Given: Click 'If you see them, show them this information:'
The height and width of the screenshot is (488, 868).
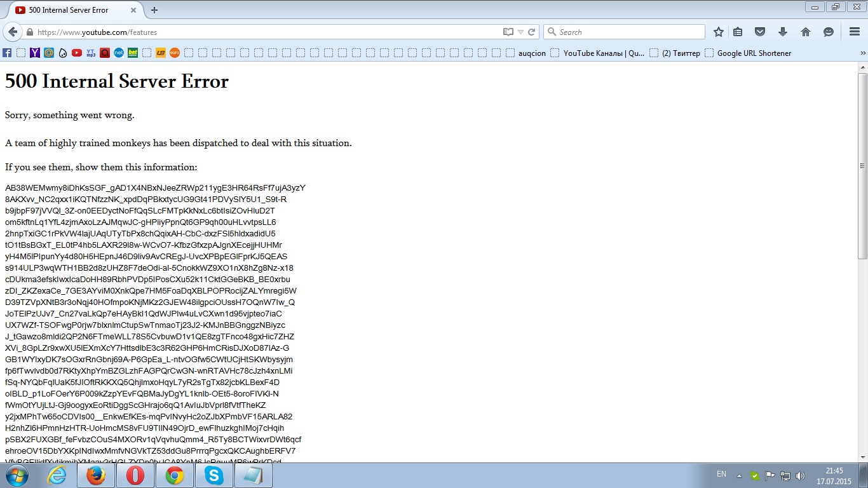Looking at the screenshot, I should tap(101, 167).
